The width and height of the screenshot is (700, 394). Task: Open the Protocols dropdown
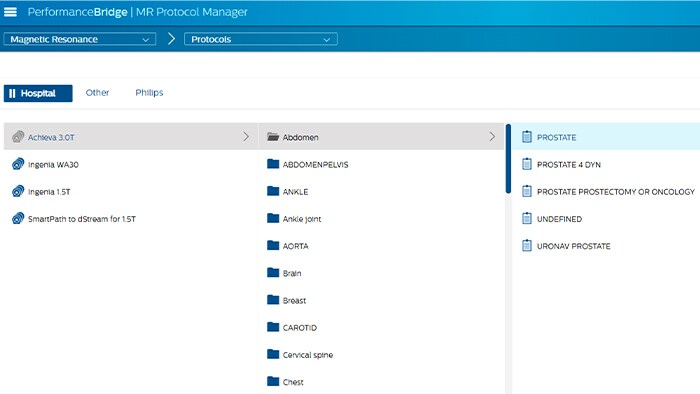point(261,39)
